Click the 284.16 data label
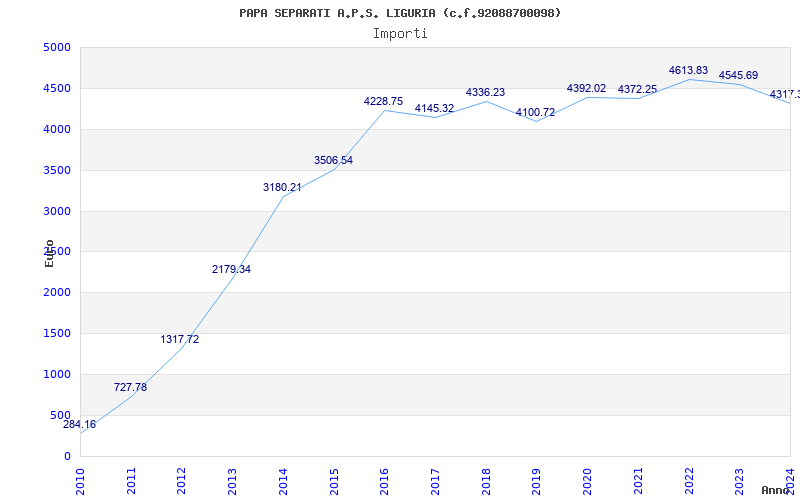The image size is (800, 500). click(80, 424)
